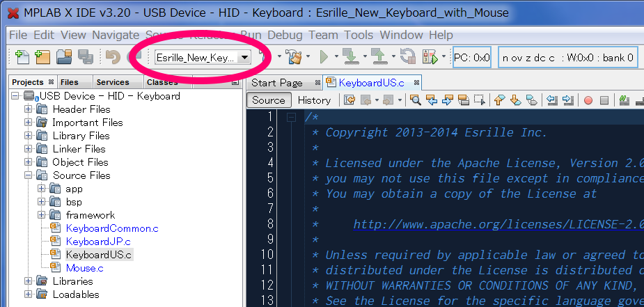
Task: Stop Macro Recording square icon
Action: 604,100
